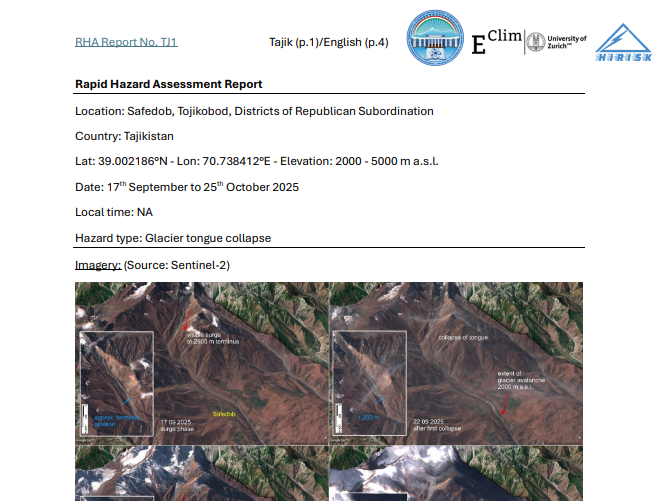The width and height of the screenshot is (663, 501).
Task: Click the Lat/Lon coordinates line
Action: coord(257,161)
